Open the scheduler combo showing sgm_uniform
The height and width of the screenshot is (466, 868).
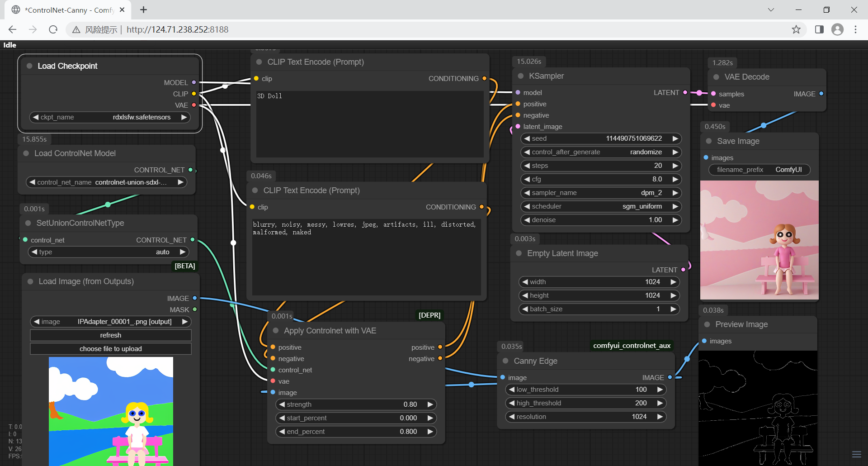click(600, 206)
